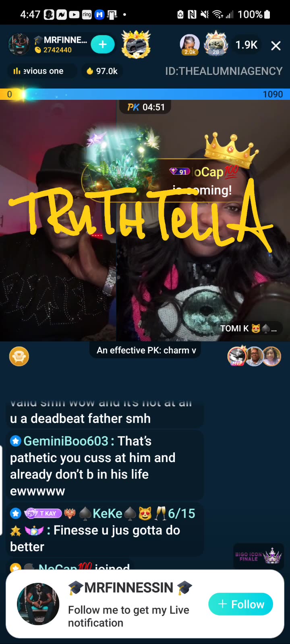Open MVP contributor avatars under PK

(254, 356)
